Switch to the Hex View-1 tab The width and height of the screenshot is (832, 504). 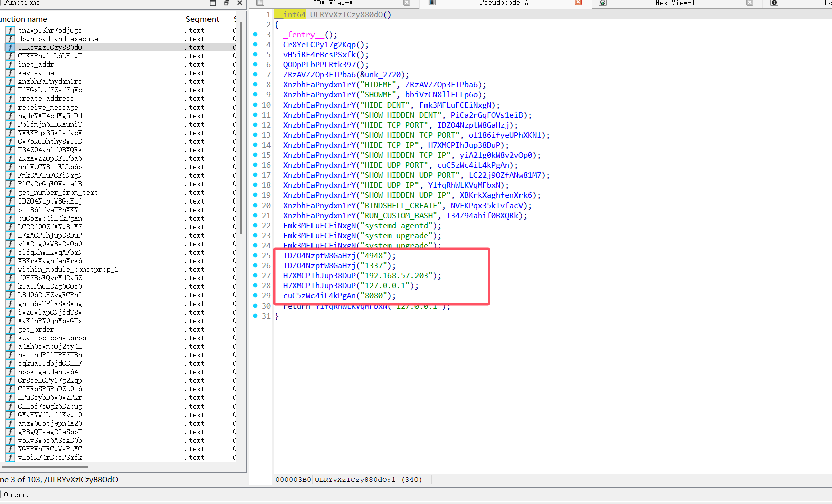pyautogui.click(x=675, y=3)
